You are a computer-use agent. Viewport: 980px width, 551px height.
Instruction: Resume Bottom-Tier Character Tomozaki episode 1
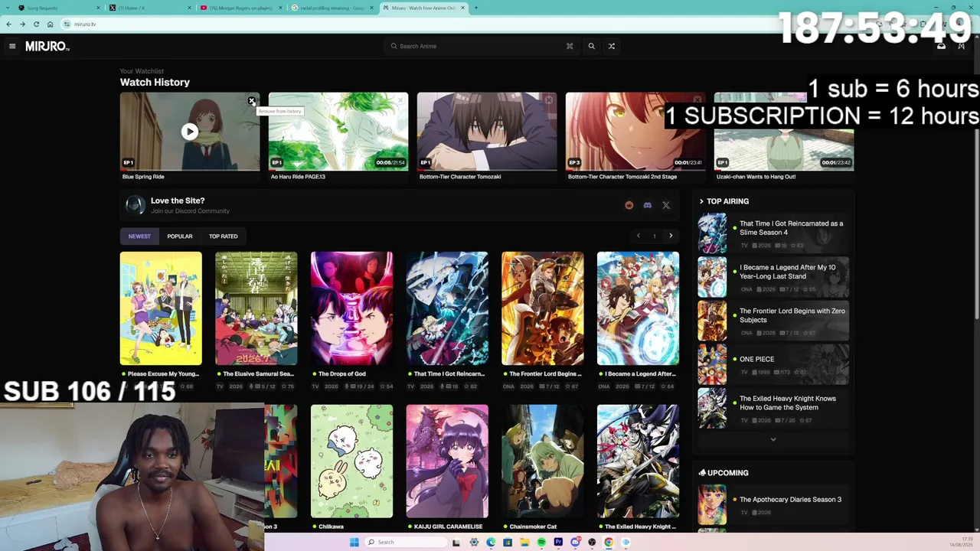click(487, 132)
